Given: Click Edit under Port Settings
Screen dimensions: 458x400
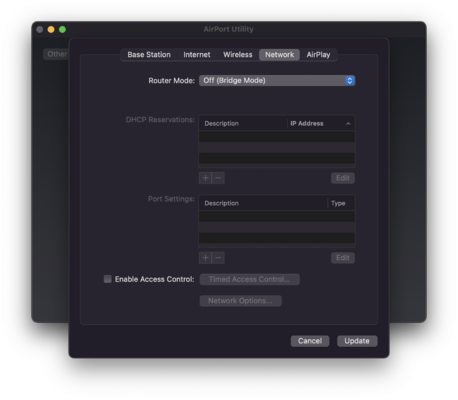Looking at the screenshot, I should (x=343, y=258).
